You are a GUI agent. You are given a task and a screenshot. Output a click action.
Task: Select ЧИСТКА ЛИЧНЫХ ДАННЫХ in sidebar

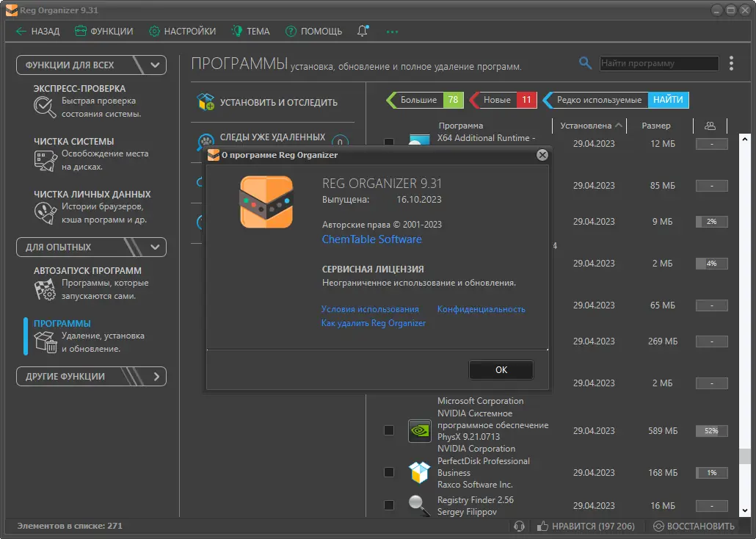coord(92,194)
